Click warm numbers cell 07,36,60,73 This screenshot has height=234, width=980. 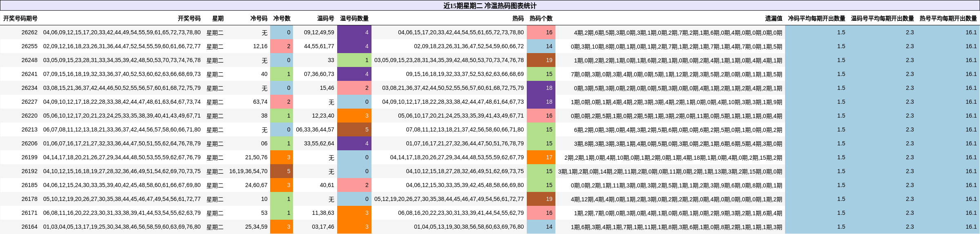(x=319, y=74)
